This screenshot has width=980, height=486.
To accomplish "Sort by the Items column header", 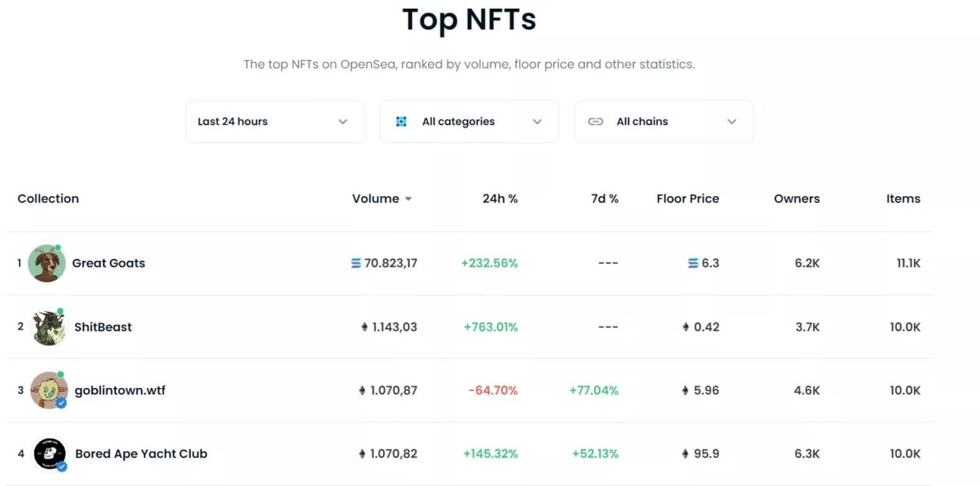I will click(903, 199).
